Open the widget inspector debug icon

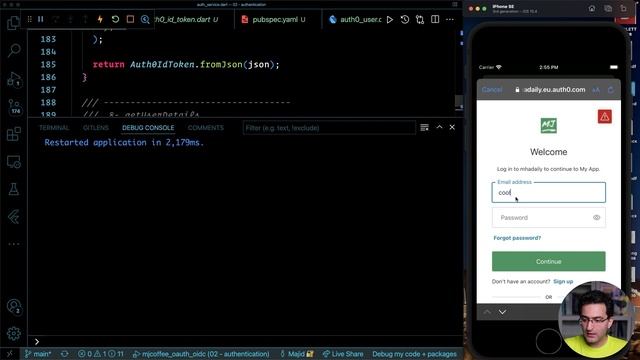(145, 19)
